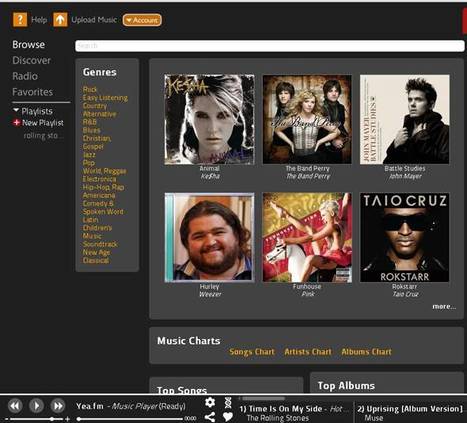Click the 'Animal' album title text
Screen dimensions: 467x423
(209, 168)
